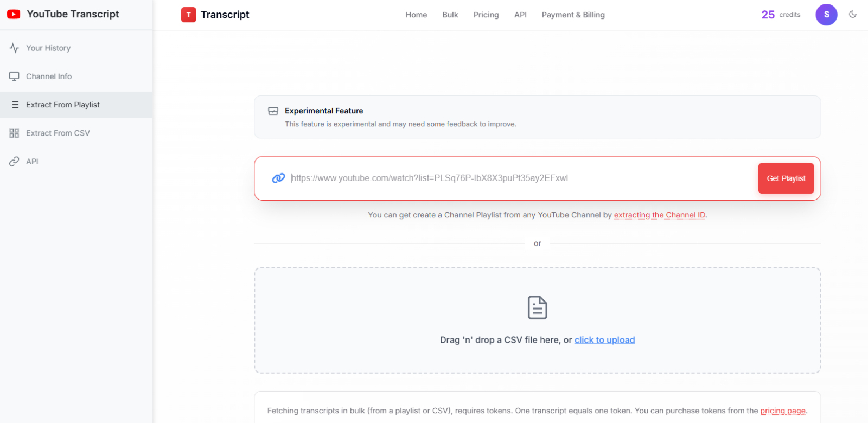Click the Channel Info monitor icon
The height and width of the screenshot is (423, 868).
pyautogui.click(x=14, y=76)
